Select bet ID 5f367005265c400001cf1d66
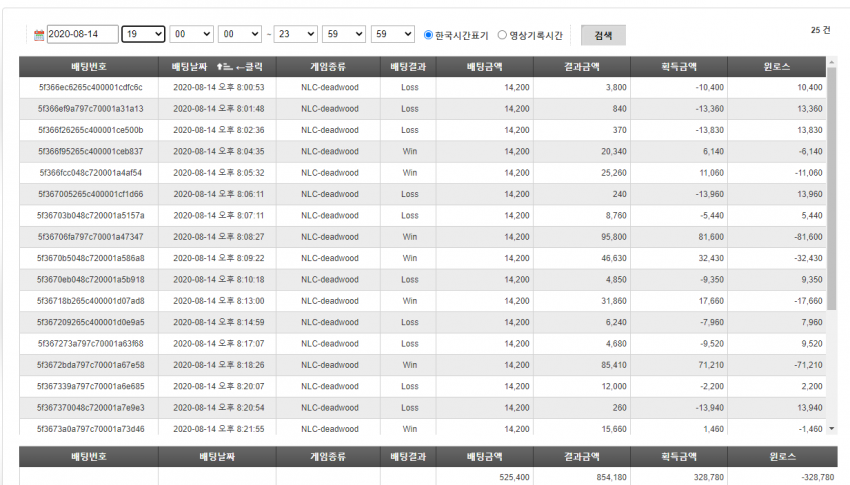This screenshot has width=850, height=485. coord(91,194)
